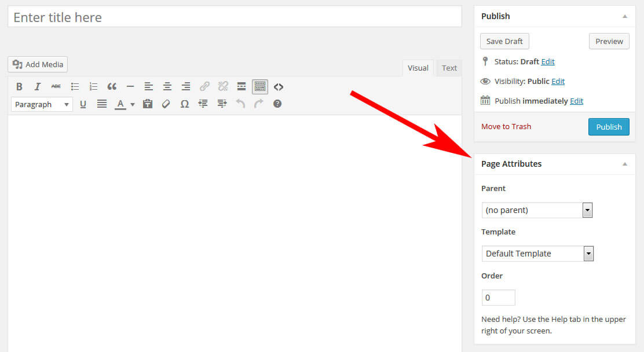Undo the last edit
This screenshot has height=352, width=644.
[240, 104]
